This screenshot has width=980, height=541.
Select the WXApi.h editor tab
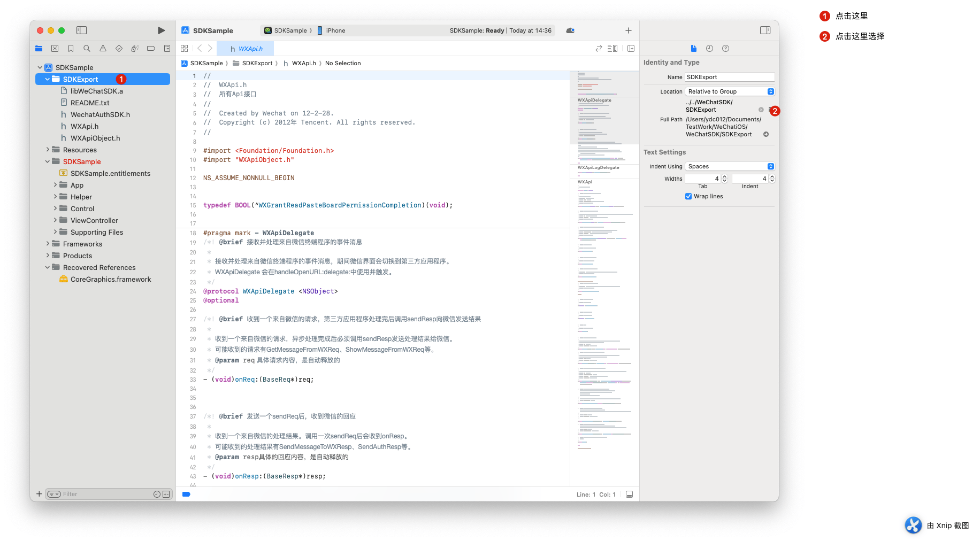coord(247,49)
